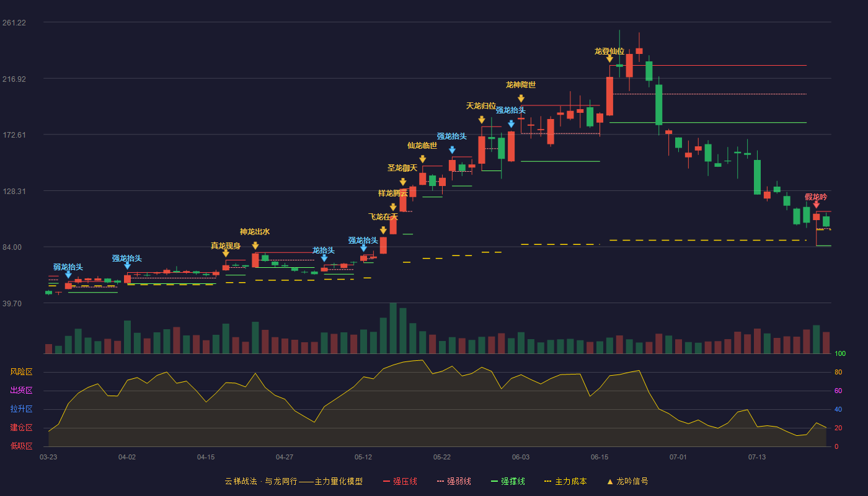The width and height of the screenshot is (868, 496).
Task: Click the 04-15 date label
Action: tap(206, 457)
